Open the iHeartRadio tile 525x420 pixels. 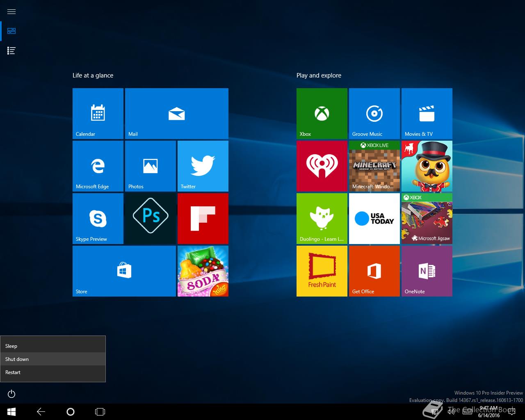322,166
